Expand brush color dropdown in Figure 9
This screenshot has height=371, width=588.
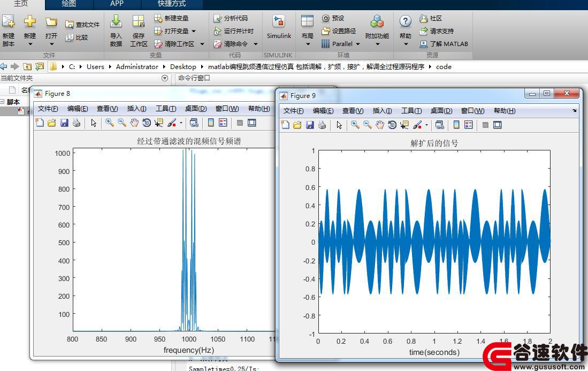(426, 125)
